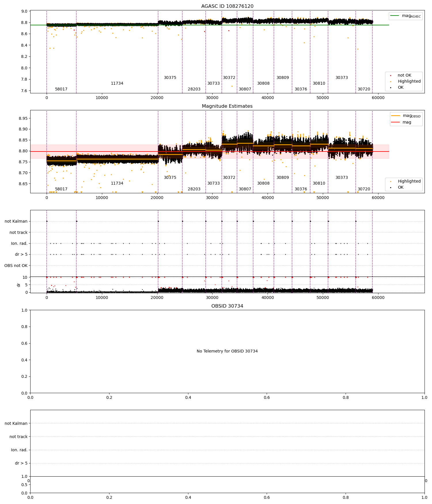The image size is (432, 504).
Task: Click 'not track' label in third panel
Action: click(18, 233)
